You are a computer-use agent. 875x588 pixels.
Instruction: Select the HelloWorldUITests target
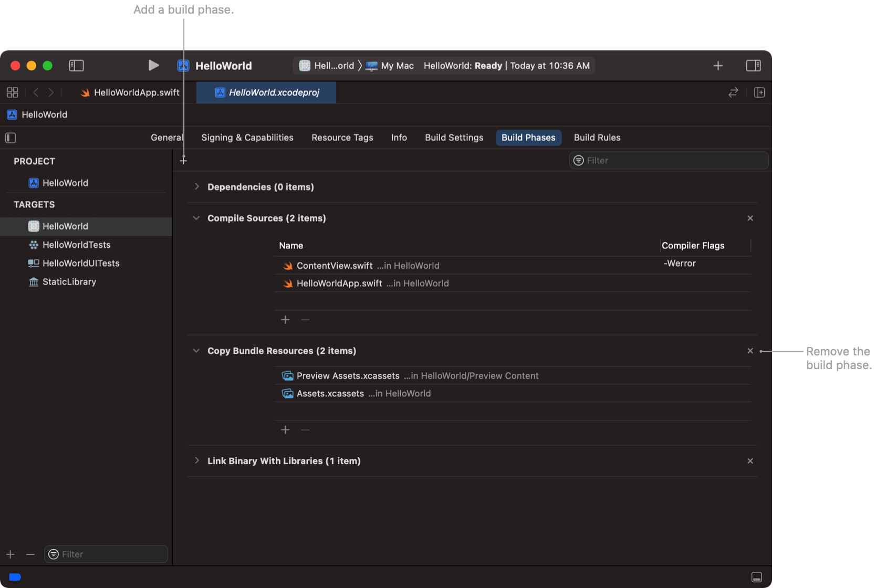click(86, 263)
